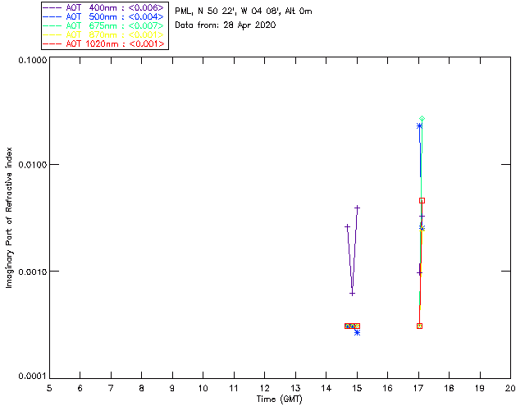Click the lower red square marker near 17h
This screenshot has height=420, width=525.
(419, 326)
